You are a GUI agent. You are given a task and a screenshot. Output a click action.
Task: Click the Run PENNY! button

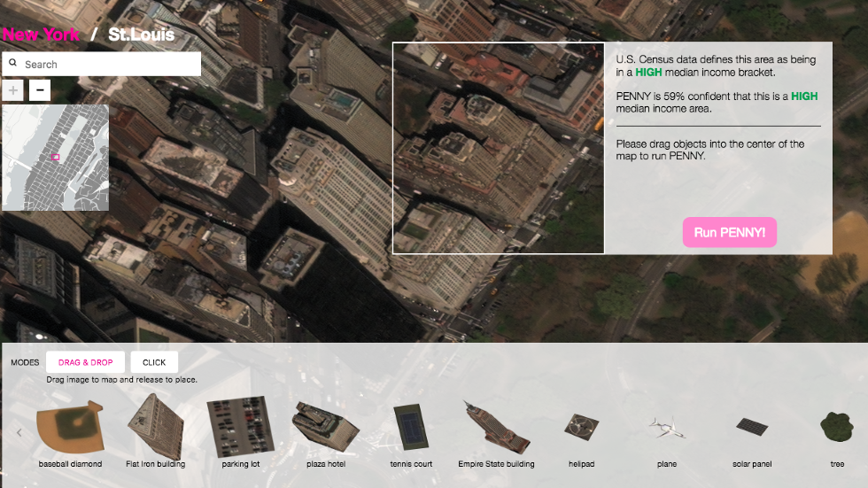(730, 232)
